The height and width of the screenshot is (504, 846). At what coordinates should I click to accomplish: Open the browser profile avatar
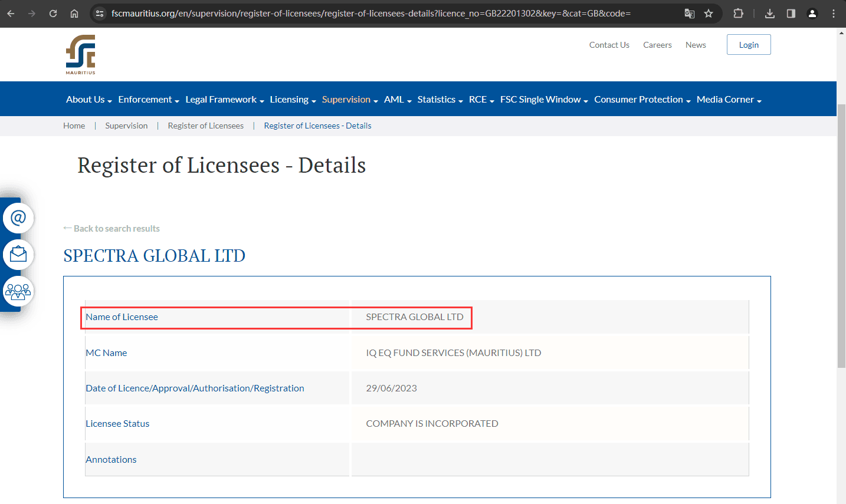pyautogui.click(x=812, y=14)
